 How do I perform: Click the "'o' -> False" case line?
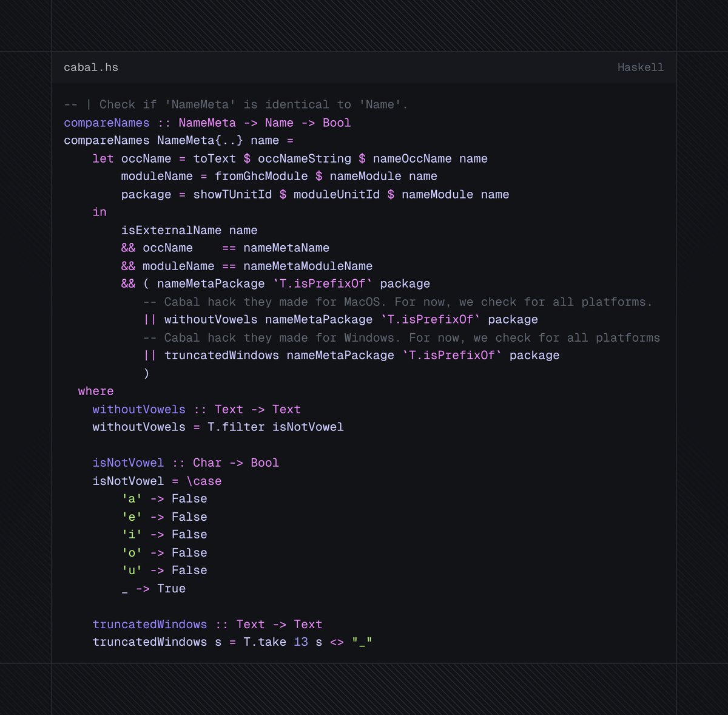click(x=164, y=552)
